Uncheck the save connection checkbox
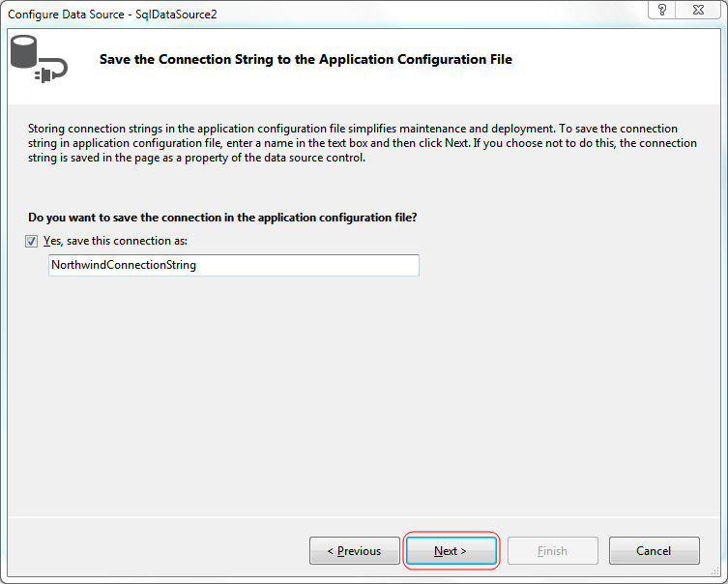This screenshot has width=728, height=584. [34, 241]
